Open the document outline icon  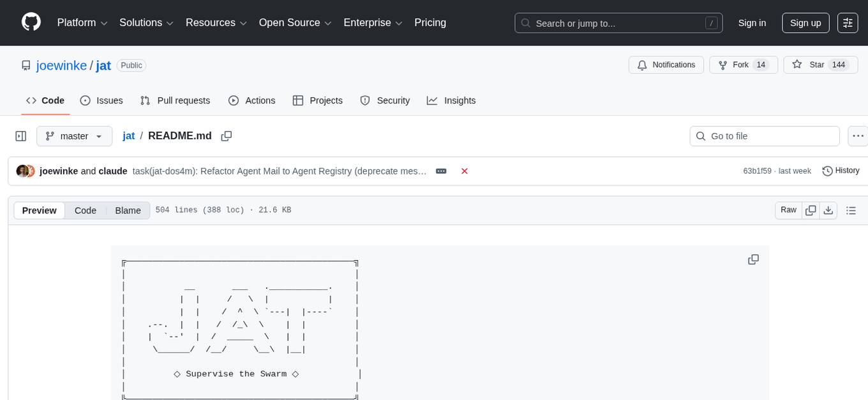coord(850,210)
